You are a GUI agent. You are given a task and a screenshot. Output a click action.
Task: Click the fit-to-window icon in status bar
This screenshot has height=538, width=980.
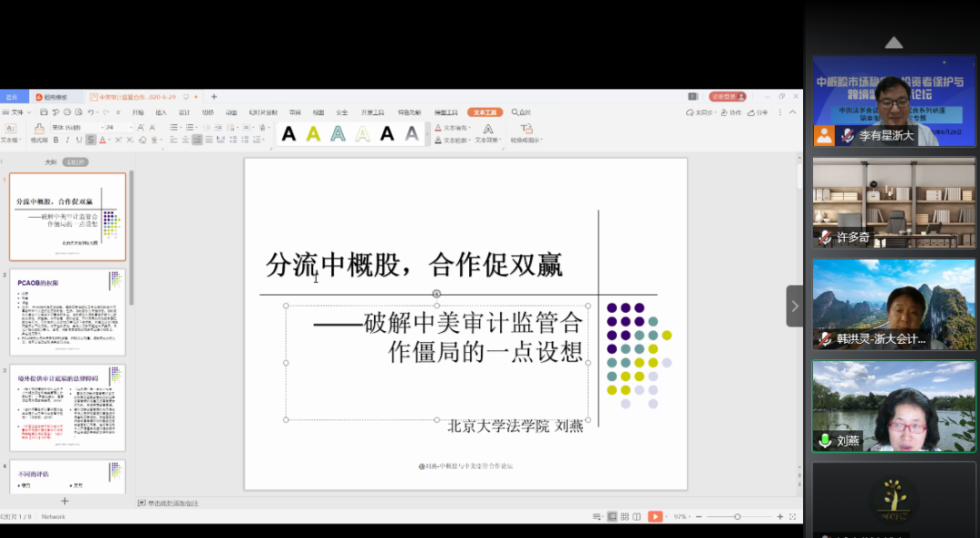coord(792,517)
